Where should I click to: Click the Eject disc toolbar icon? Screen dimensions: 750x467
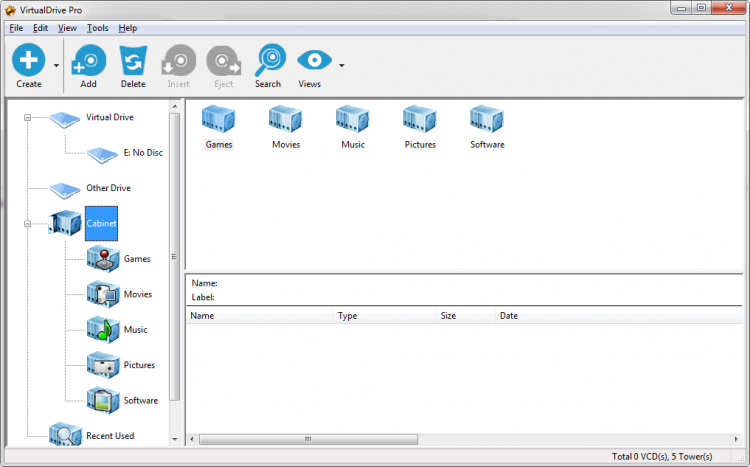(223, 60)
